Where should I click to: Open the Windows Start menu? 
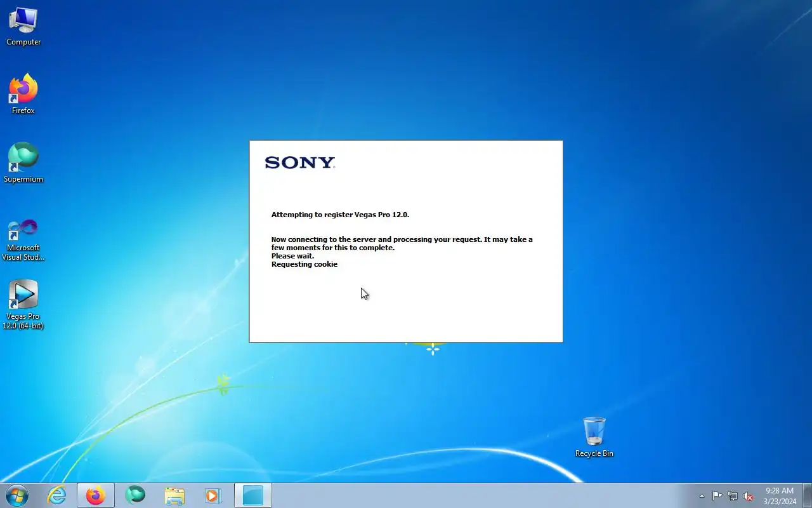coord(17,495)
